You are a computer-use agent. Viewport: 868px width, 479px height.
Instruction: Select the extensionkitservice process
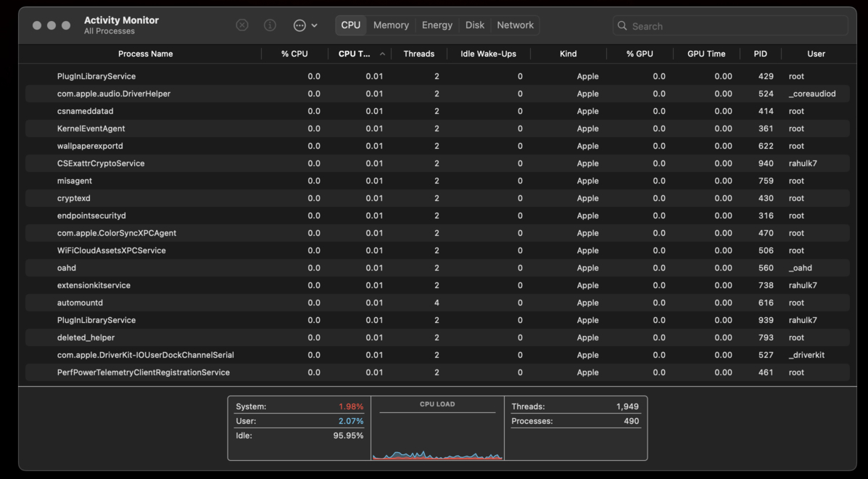point(437,286)
